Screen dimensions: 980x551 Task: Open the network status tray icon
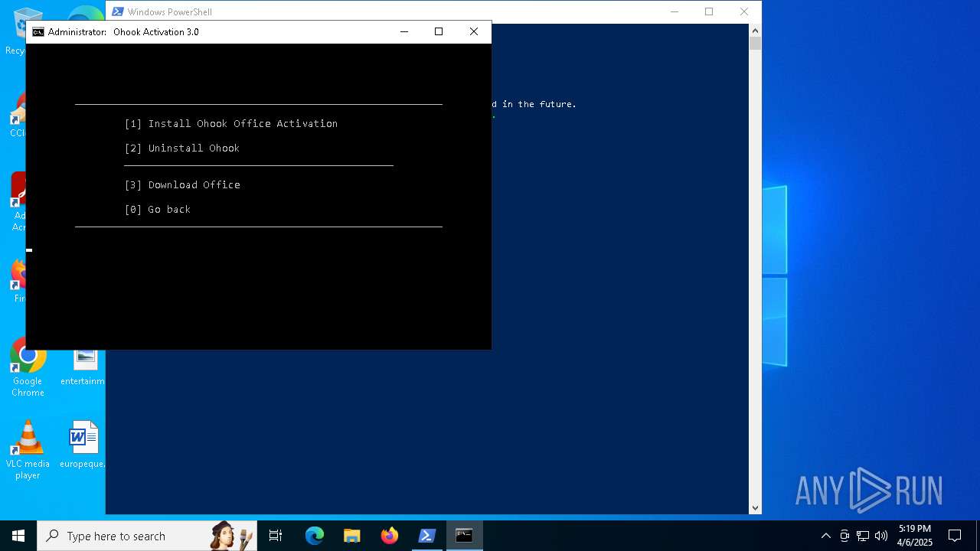tap(863, 536)
